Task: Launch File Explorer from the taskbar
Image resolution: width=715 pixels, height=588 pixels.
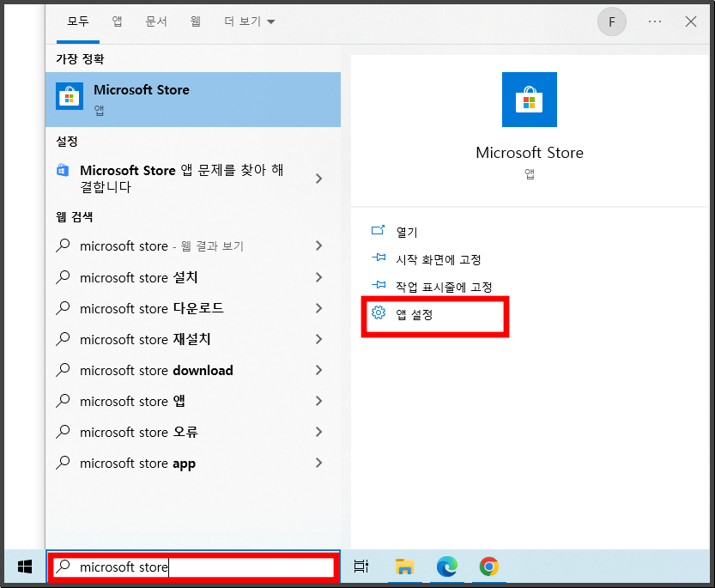Action: pos(404,567)
